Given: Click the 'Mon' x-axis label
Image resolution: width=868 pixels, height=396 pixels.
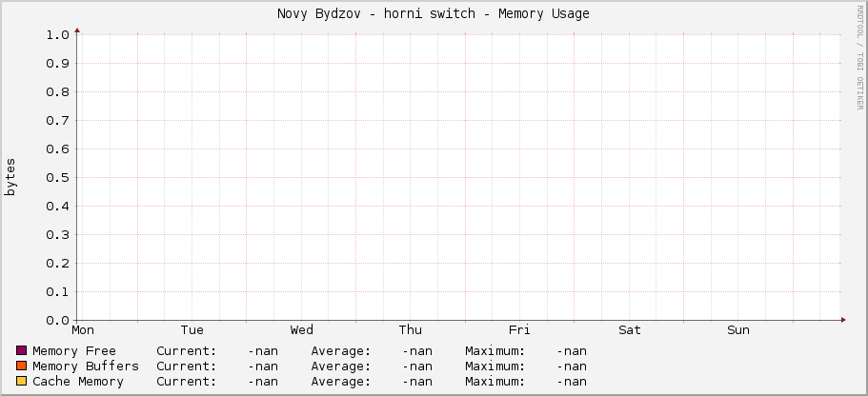Looking at the screenshot, I should coord(83,330).
